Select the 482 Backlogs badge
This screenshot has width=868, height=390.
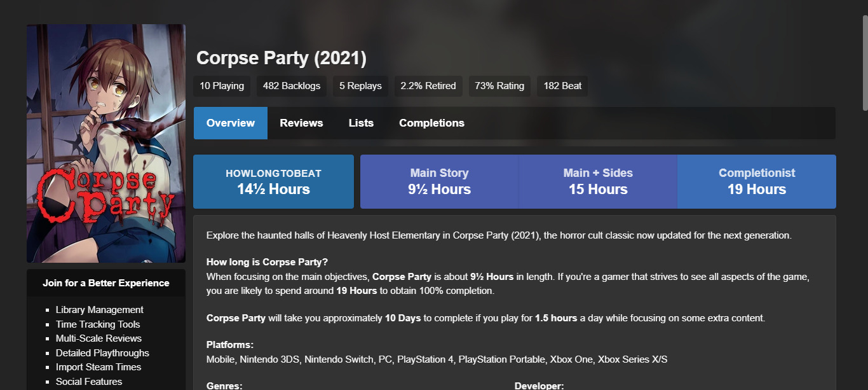(x=292, y=86)
